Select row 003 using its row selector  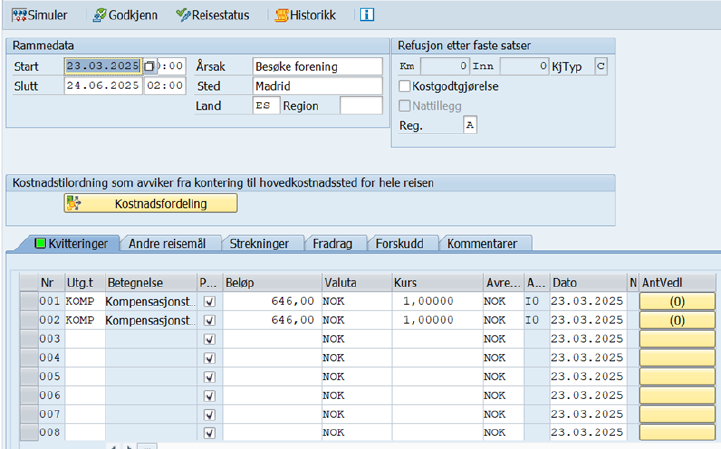click(x=29, y=340)
